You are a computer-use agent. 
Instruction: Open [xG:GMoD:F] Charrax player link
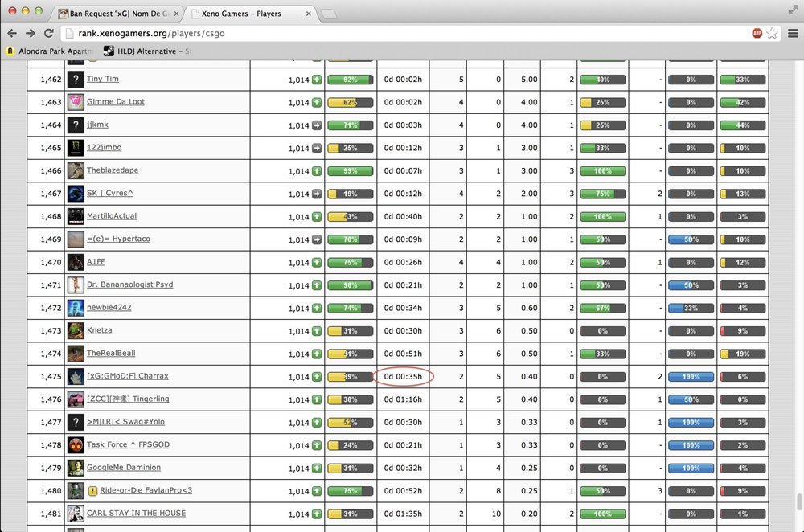128,375
